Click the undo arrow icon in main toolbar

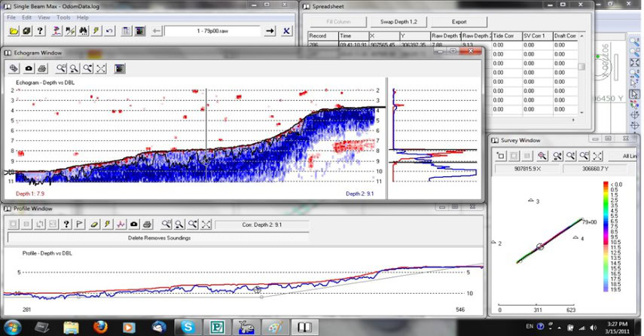coord(109,31)
